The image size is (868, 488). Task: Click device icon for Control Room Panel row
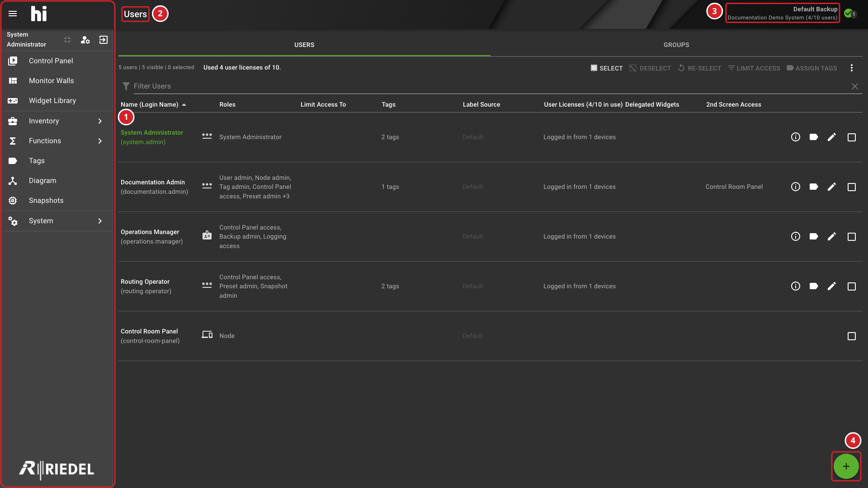point(207,334)
